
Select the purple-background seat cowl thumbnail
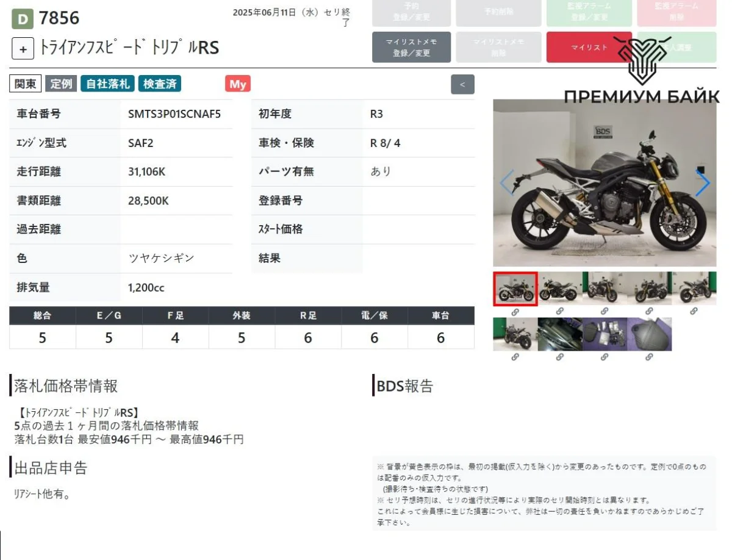click(x=649, y=334)
